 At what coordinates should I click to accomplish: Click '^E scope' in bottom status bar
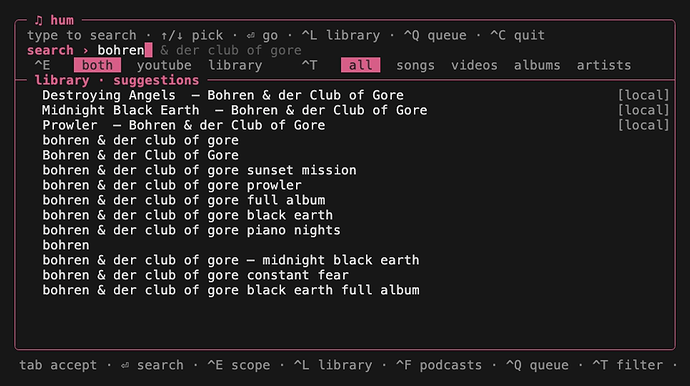(239, 365)
